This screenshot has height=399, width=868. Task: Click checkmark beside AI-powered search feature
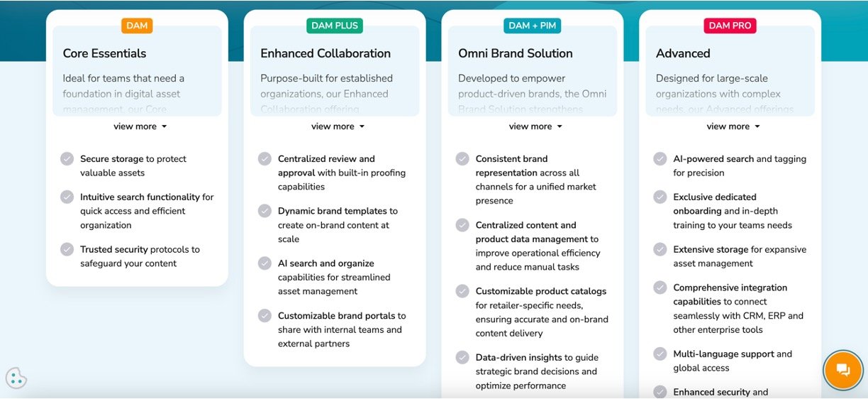point(660,159)
